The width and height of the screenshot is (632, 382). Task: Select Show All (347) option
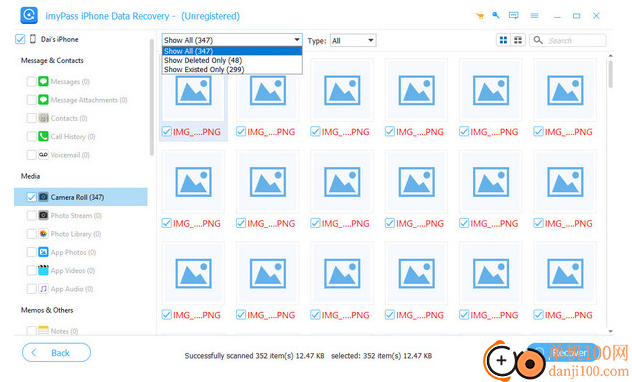point(232,51)
